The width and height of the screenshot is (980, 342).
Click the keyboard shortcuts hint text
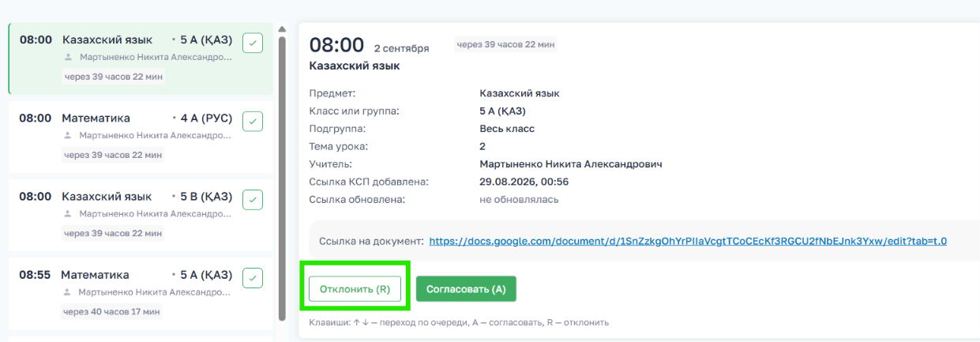tap(459, 322)
